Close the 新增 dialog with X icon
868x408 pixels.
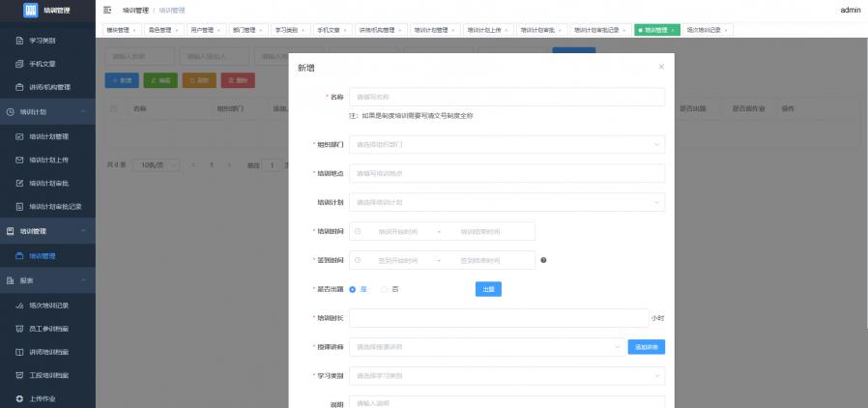click(x=661, y=67)
